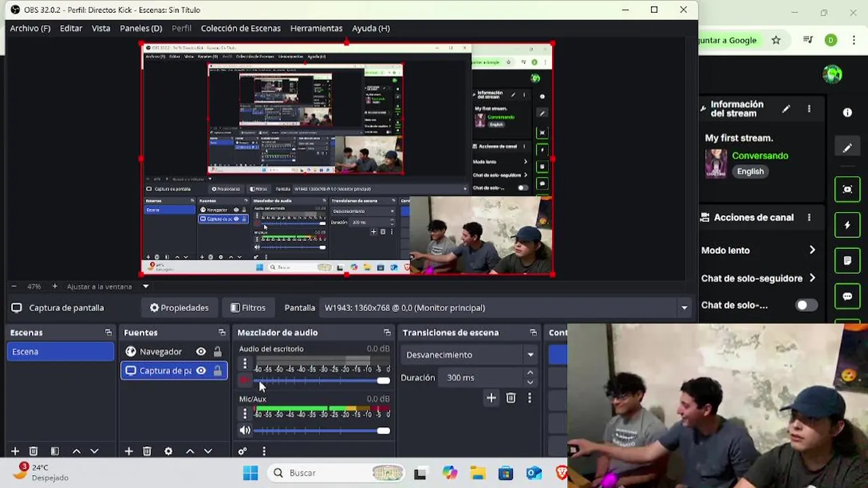Open Acciones de canal three-dot menu
Viewport: 868px width, 488px height.
click(808, 218)
